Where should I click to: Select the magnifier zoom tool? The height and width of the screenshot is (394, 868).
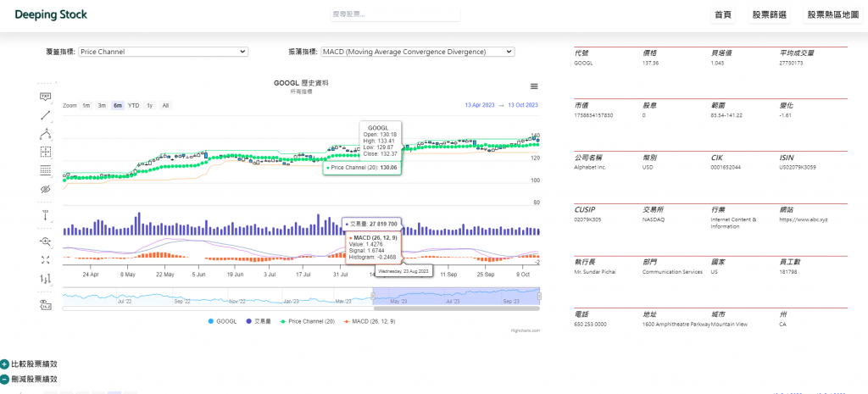point(46,241)
